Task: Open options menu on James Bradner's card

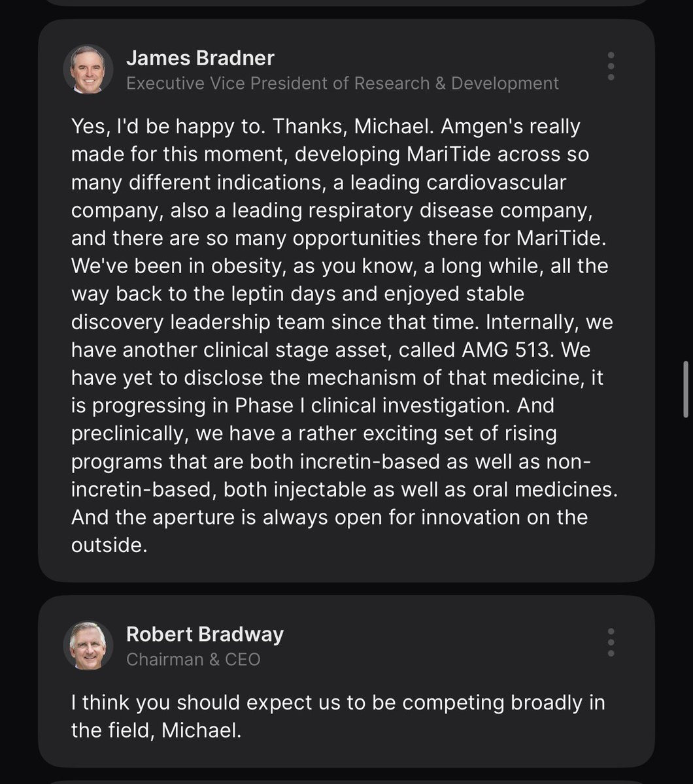Action: pyautogui.click(x=611, y=66)
